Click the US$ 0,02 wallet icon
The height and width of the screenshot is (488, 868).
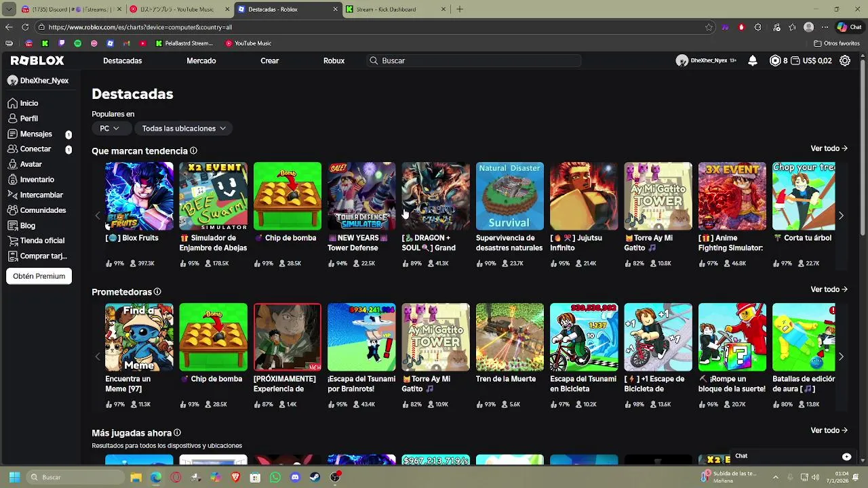[x=796, y=61]
